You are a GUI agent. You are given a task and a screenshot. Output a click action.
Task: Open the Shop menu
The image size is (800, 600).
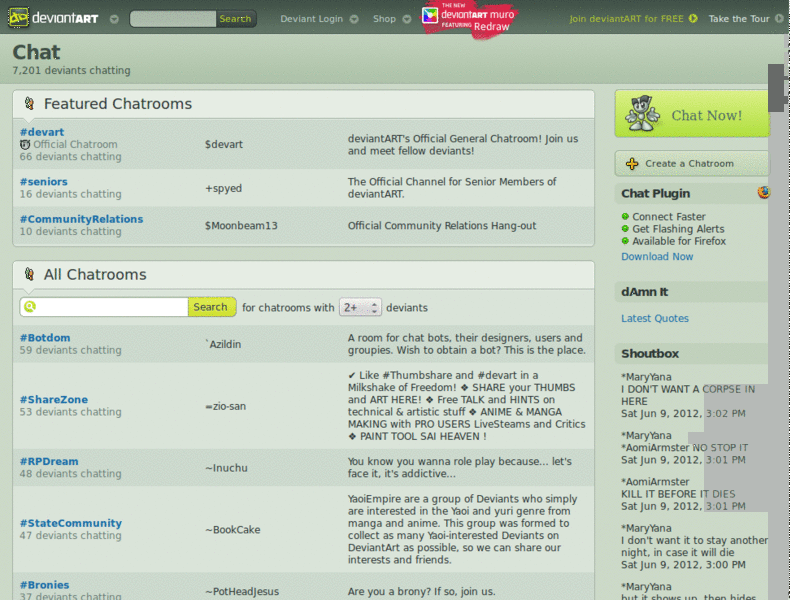point(384,19)
